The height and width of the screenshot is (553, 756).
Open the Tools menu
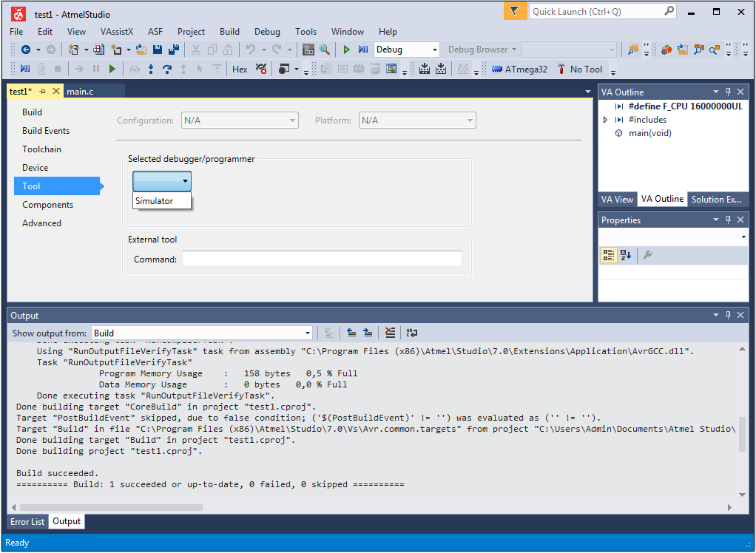coord(306,31)
